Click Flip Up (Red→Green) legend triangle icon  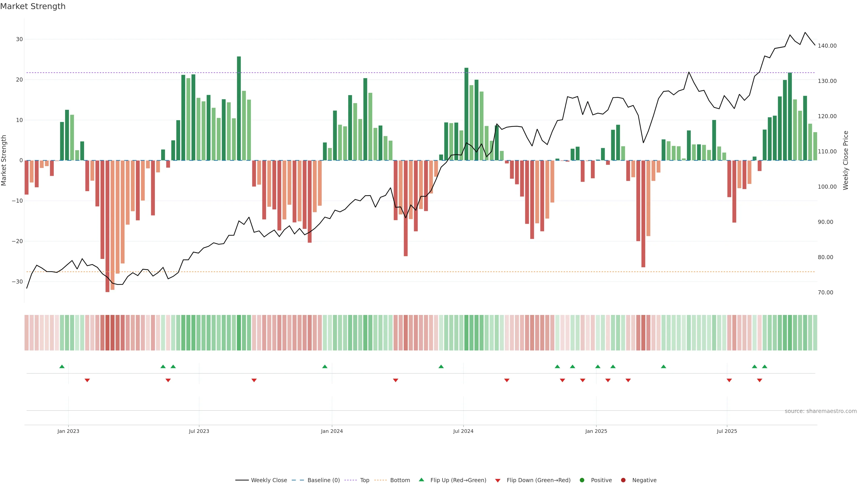pos(421,480)
